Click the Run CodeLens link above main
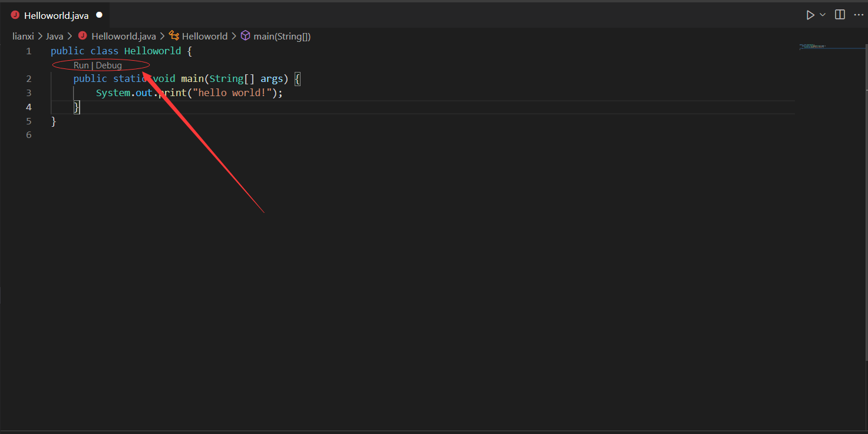This screenshot has width=868, height=434. (x=81, y=65)
